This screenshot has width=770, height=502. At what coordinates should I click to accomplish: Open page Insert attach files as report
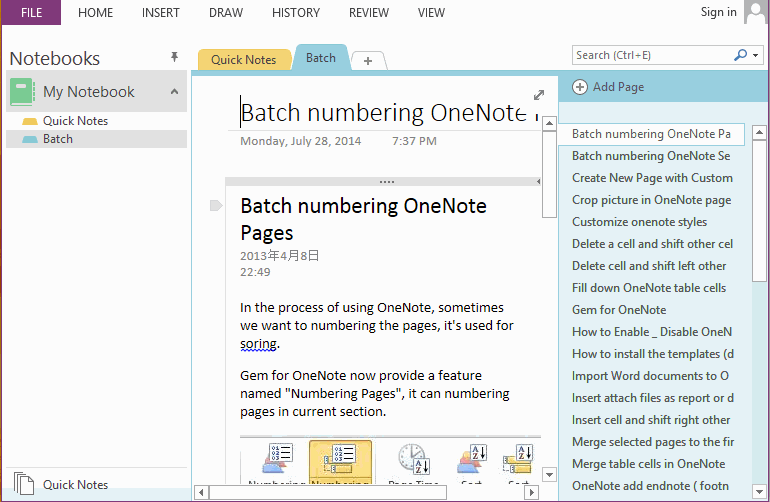click(x=651, y=398)
